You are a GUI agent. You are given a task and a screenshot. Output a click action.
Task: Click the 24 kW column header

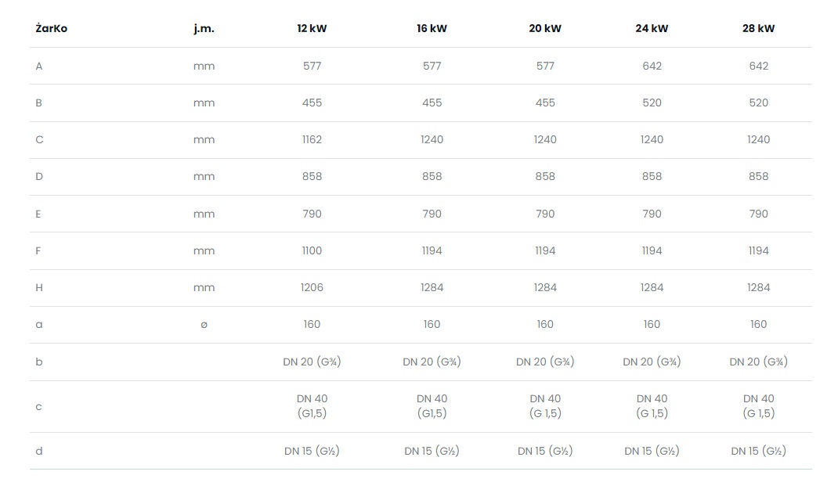pos(652,28)
